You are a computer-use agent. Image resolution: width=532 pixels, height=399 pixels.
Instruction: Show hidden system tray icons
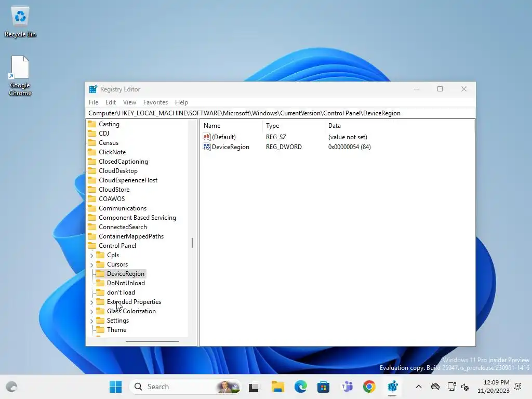click(x=419, y=387)
